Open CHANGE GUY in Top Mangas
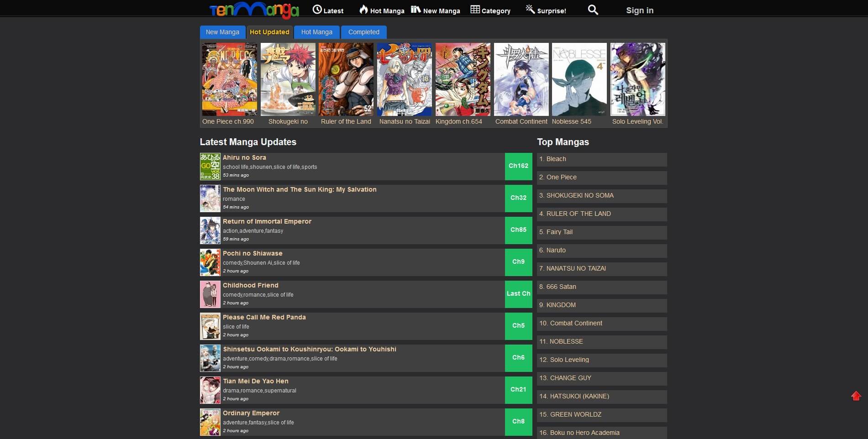868x439 pixels. point(602,378)
